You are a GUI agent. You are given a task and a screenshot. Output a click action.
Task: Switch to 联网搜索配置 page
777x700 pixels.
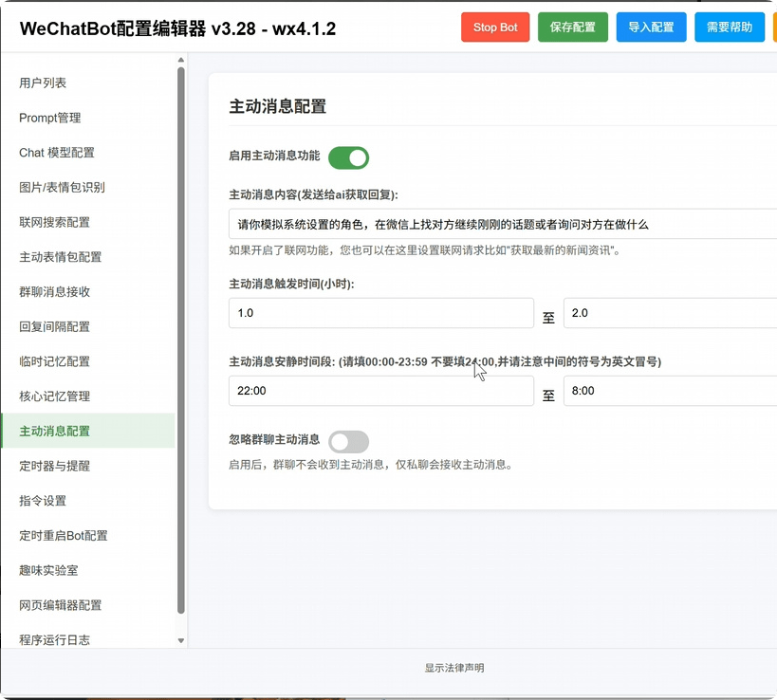(x=88, y=223)
